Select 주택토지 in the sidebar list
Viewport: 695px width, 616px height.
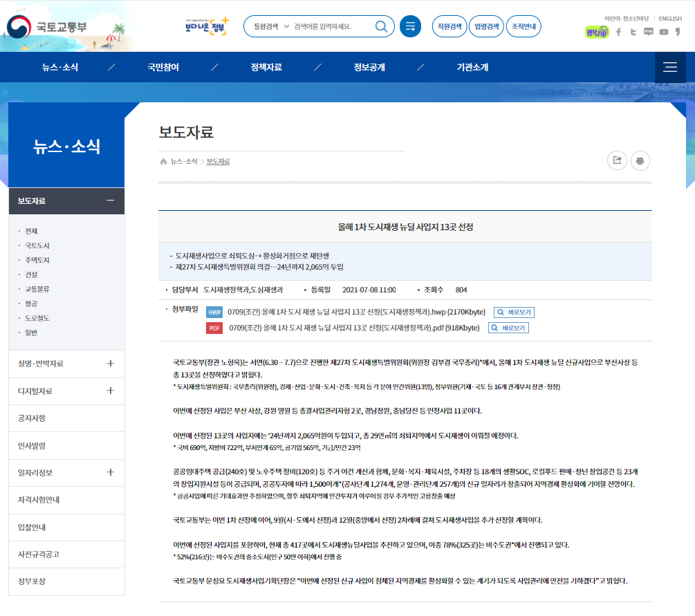37,260
